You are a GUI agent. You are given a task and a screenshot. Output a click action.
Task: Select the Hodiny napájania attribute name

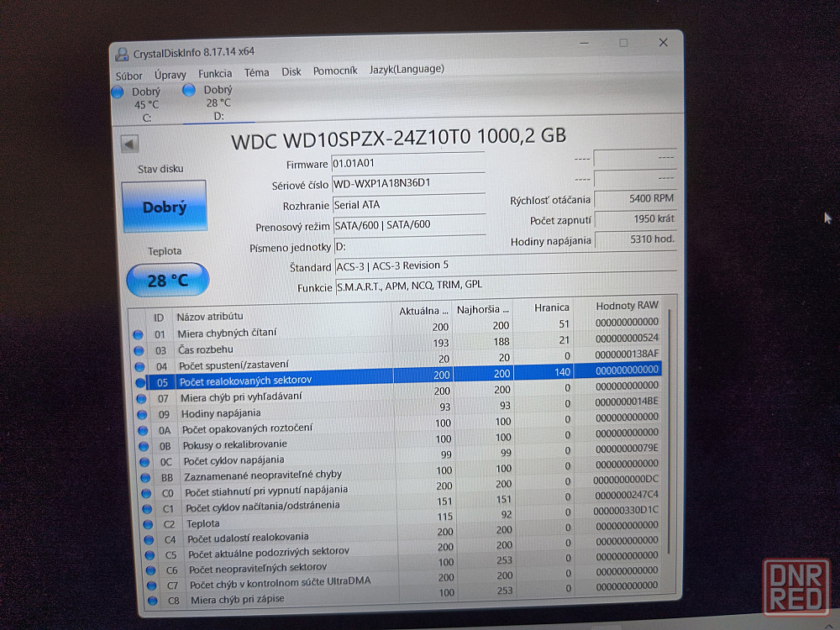tap(221, 413)
